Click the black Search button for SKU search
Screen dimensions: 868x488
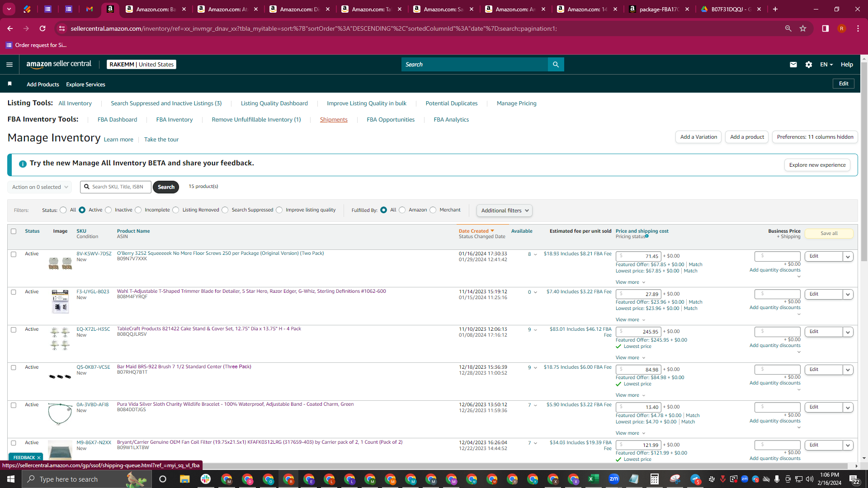pos(166,187)
